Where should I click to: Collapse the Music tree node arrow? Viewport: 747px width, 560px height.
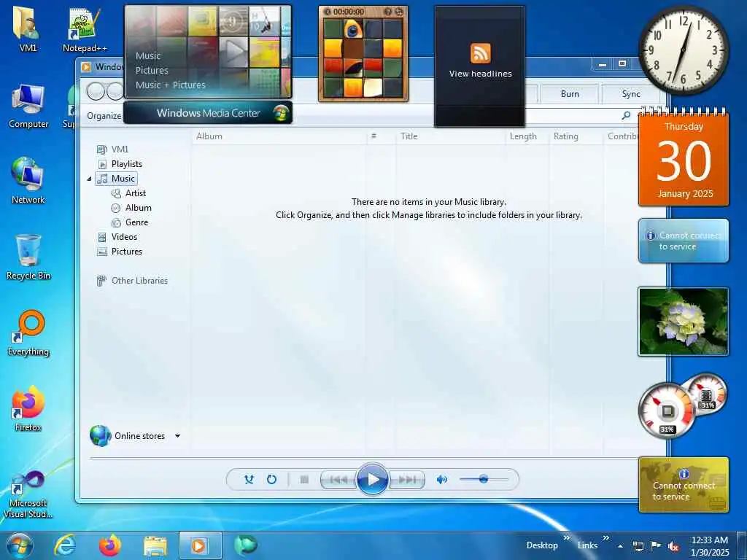pos(89,179)
